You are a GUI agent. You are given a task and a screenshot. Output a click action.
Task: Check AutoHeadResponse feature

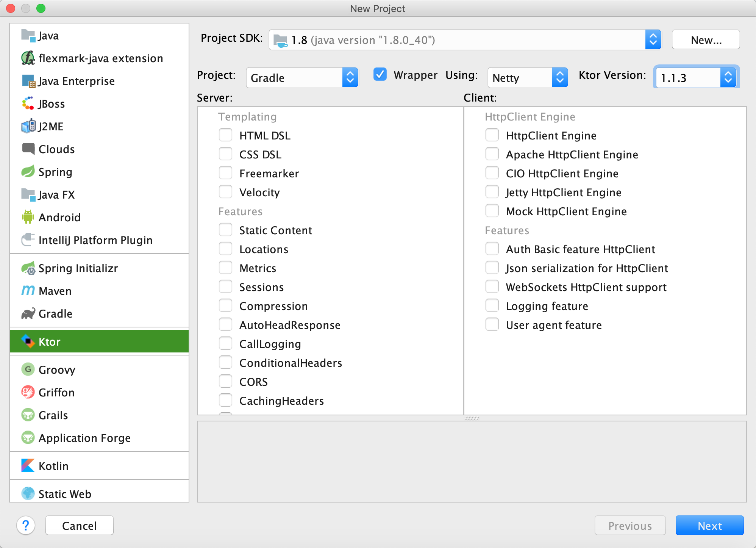pyautogui.click(x=226, y=324)
